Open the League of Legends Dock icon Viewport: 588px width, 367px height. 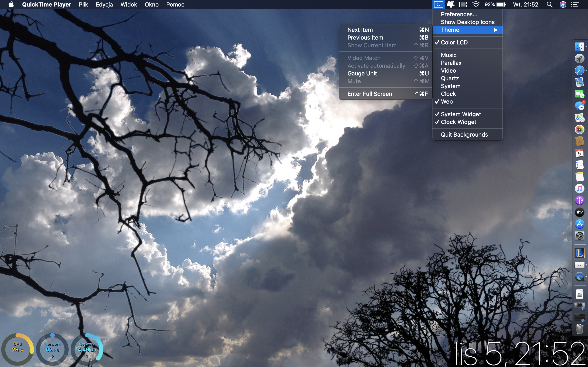pyautogui.click(x=579, y=253)
